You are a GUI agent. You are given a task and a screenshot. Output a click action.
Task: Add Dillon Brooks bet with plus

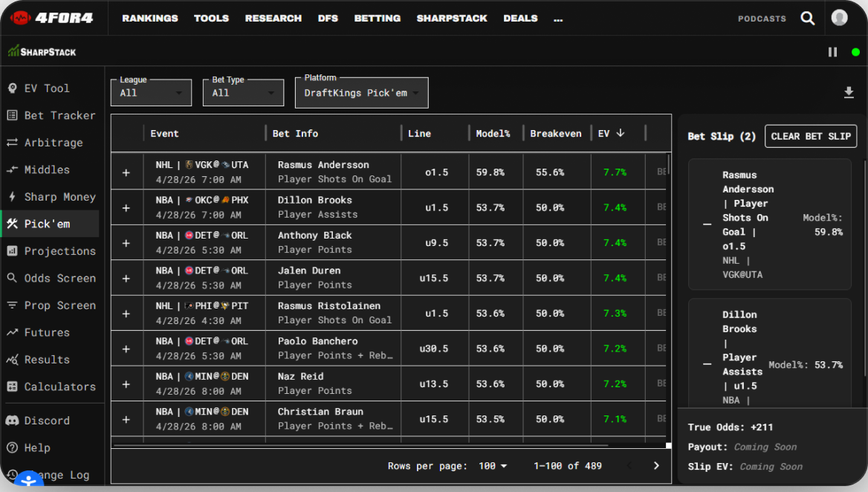click(126, 208)
